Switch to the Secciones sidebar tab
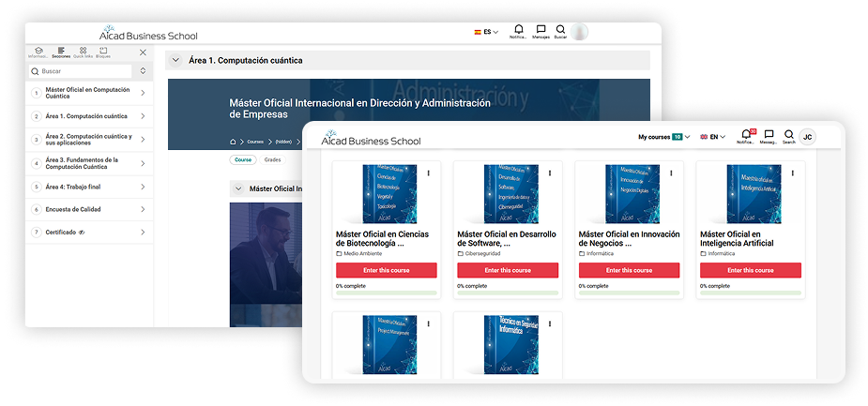This screenshot has width=868, height=406. 61,52
